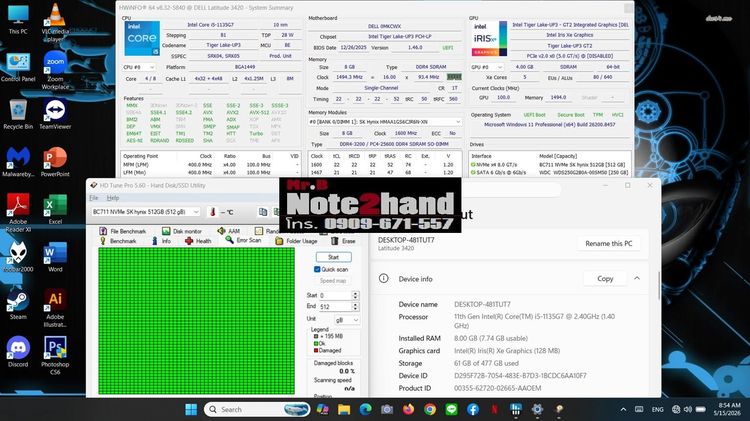
Task: Launch Adobe Illustrator desktop shortcut
Action: (55, 308)
